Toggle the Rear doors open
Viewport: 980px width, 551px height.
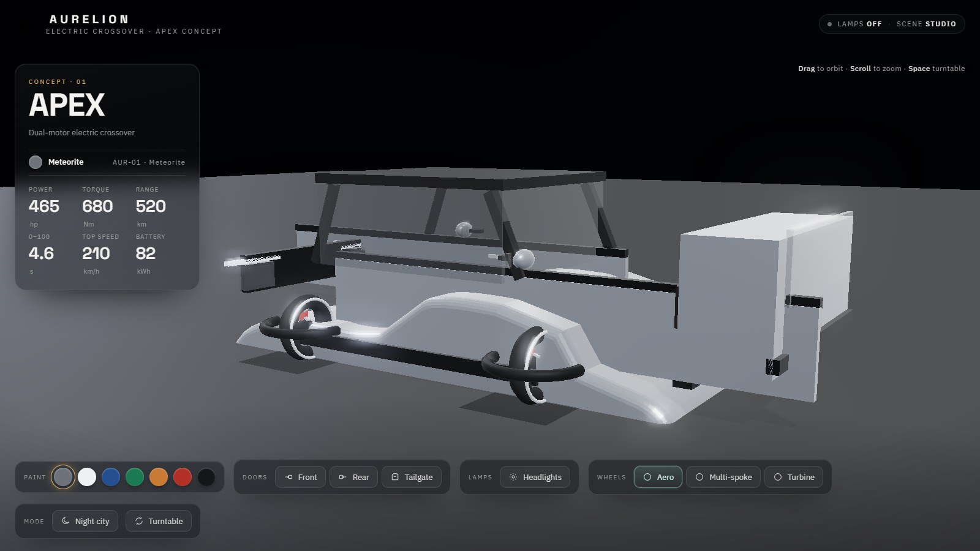354,477
